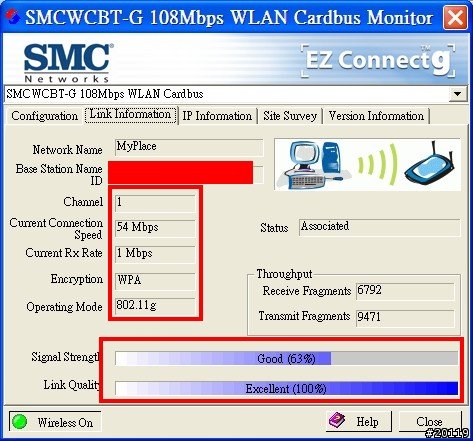Click the green Wireless On indicator light
This screenshot has width=473, height=441.
[19, 422]
